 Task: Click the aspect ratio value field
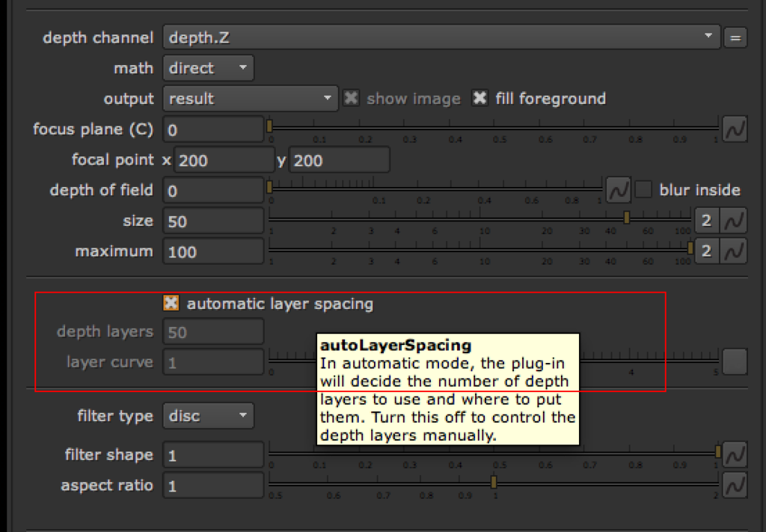(x=213, y=486)
